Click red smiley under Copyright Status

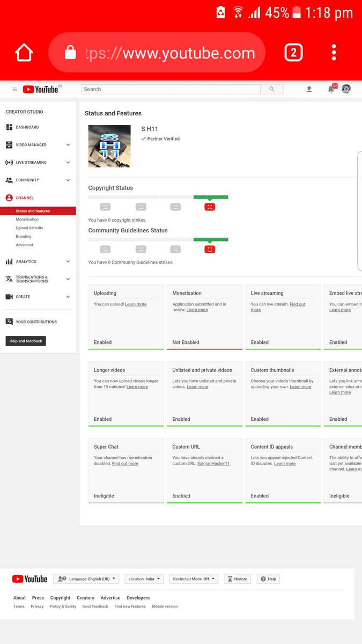tap(210, 207)
